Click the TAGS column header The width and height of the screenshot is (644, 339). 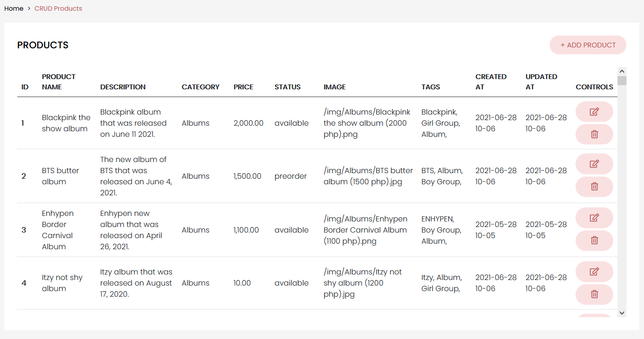point(431,87)
